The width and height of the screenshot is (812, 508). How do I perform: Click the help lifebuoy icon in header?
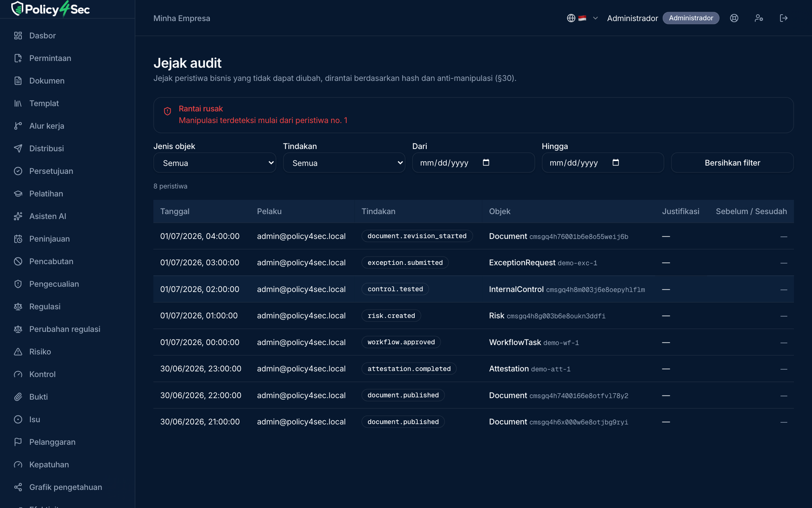734,18
